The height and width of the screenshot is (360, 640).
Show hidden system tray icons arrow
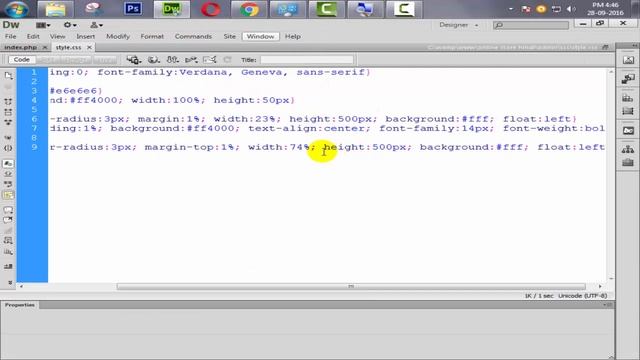pyautogui.click(x=511, y=9)
